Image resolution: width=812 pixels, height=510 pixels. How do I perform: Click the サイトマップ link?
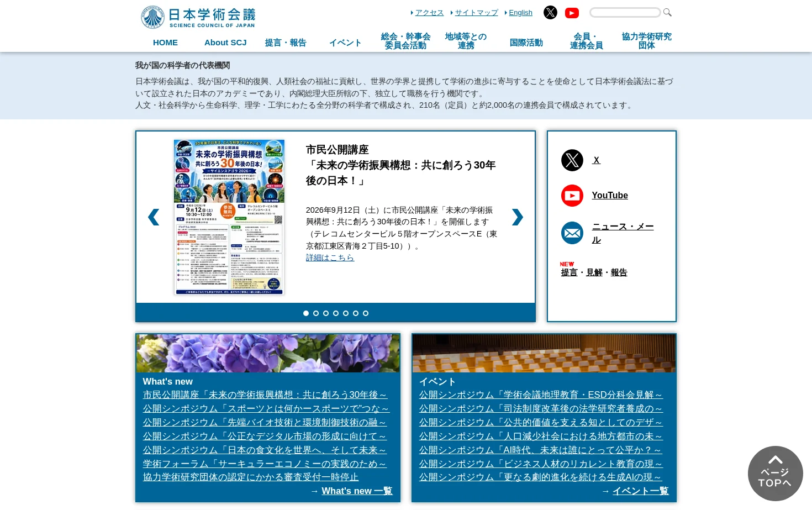click(476, 13)
